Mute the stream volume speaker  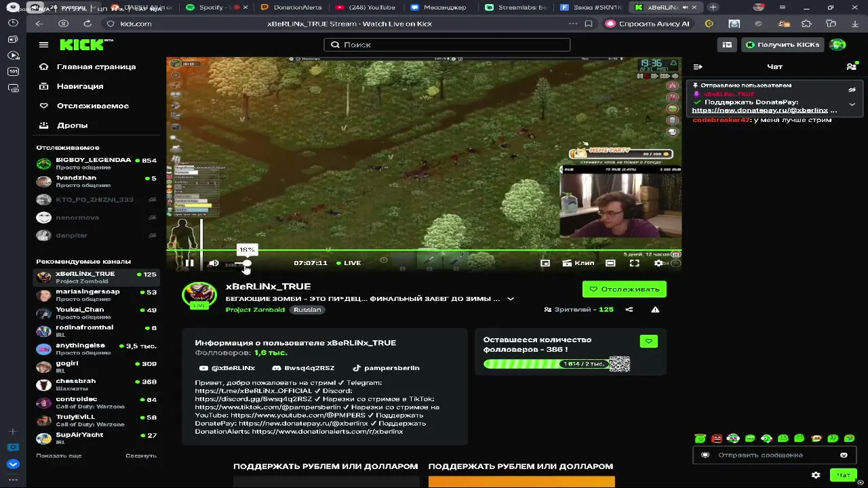214,263
